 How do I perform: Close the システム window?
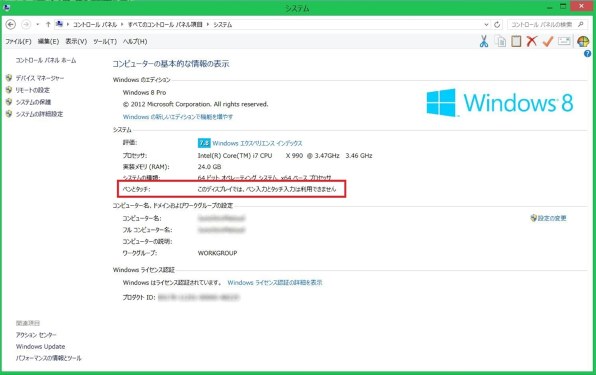point(581,6)
